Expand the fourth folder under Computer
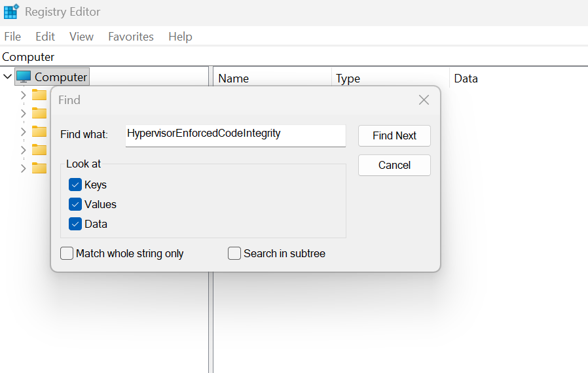Image resolution: width=588 pixels, height=373 pixels. click(24, 150)
